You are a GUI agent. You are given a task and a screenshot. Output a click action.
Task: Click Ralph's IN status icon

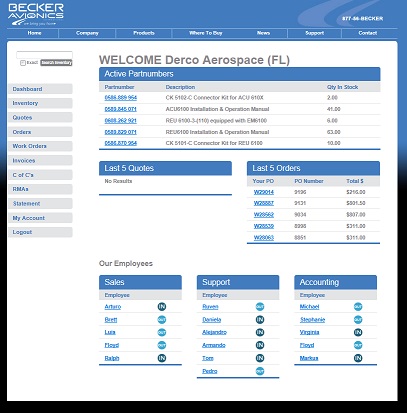[x=162, y=358]
